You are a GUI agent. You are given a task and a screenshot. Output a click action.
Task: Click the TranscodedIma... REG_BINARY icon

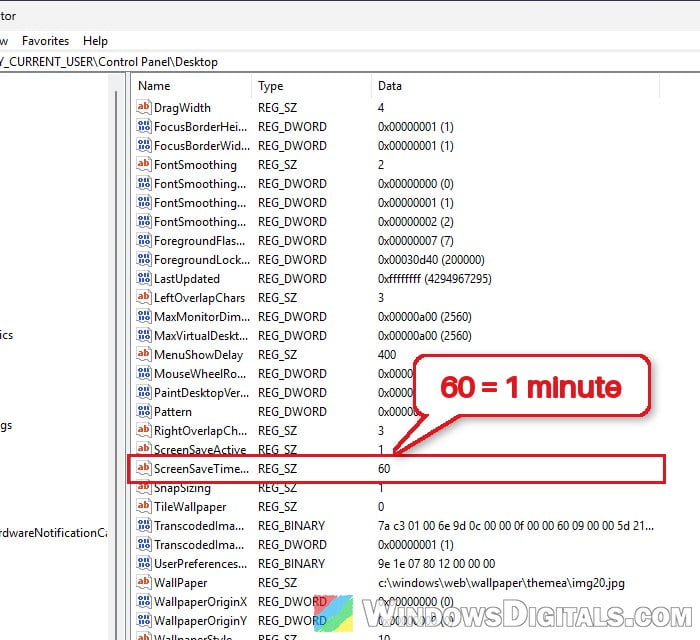pos(143,525)
